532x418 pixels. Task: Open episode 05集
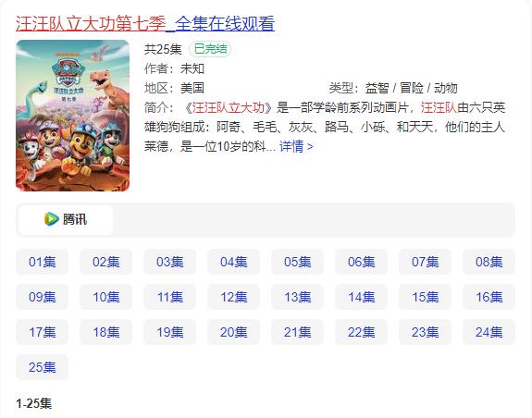point(297,262)
